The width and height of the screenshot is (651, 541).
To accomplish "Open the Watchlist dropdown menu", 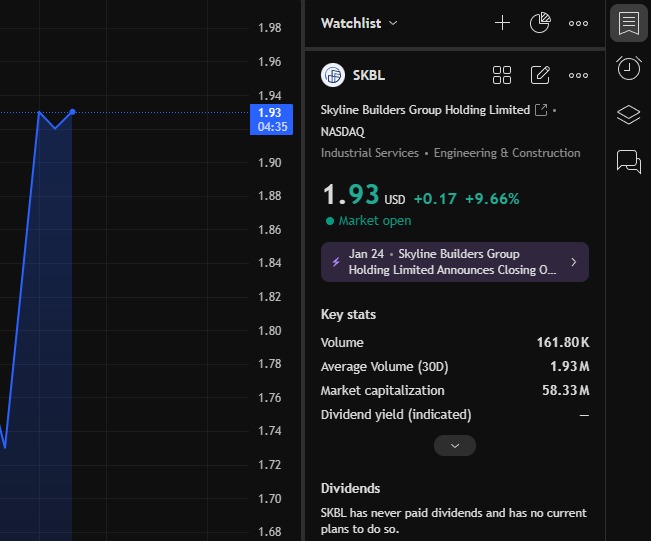I will [x=359, y=23].
